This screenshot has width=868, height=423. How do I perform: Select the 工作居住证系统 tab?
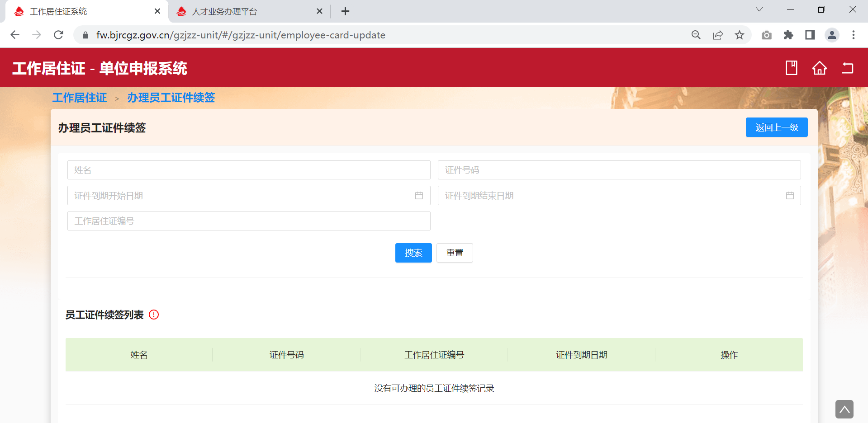point(58,12)
